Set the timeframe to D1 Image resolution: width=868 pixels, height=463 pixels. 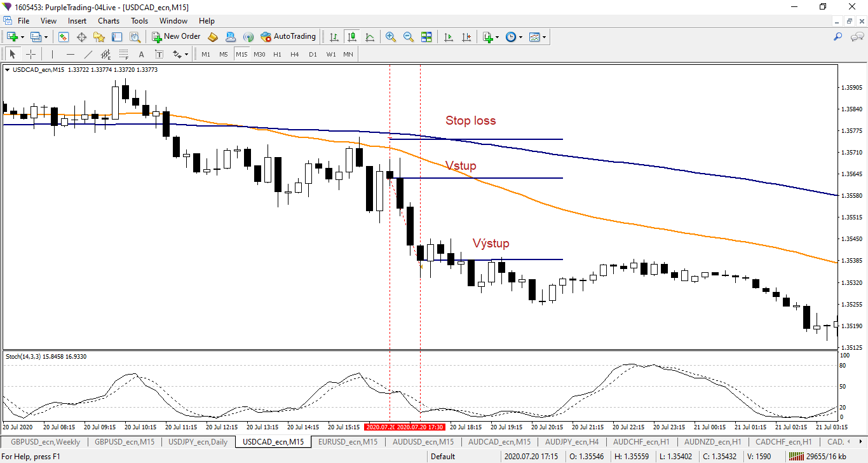[313, 54]
